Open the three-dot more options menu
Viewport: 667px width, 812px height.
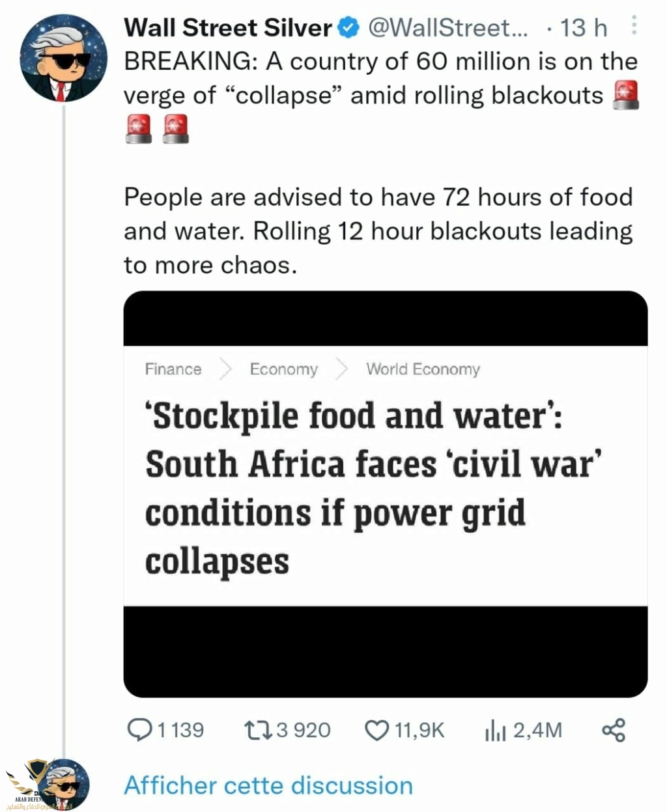(x=634, y=26)
